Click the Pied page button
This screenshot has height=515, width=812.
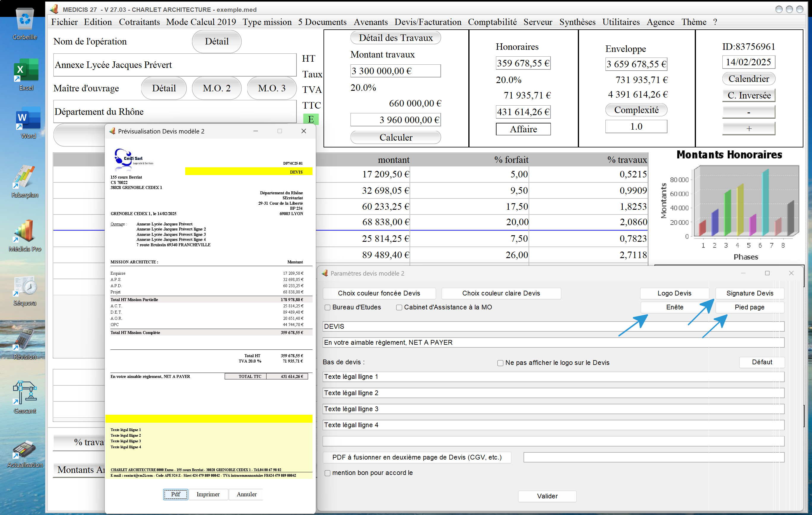pos(749,307)
